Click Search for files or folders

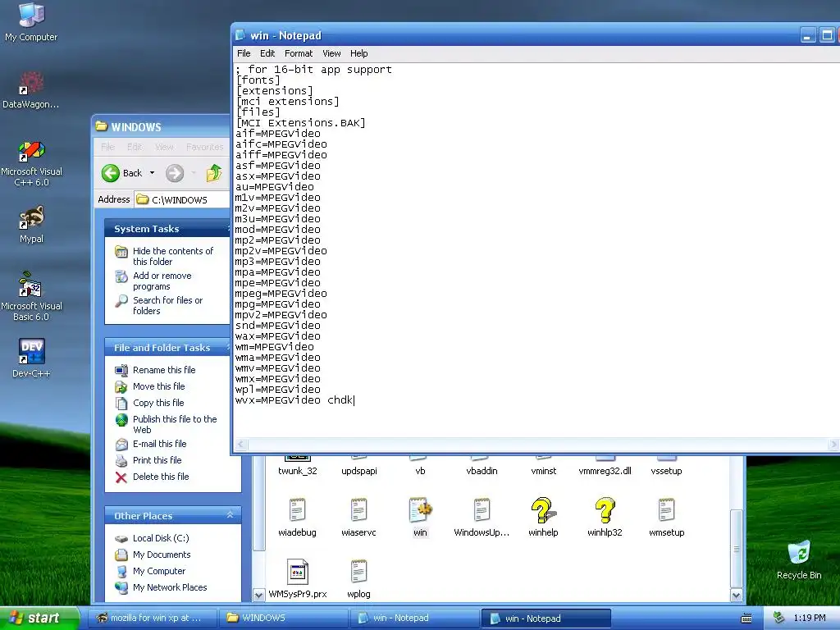click(x=167, y=305)
